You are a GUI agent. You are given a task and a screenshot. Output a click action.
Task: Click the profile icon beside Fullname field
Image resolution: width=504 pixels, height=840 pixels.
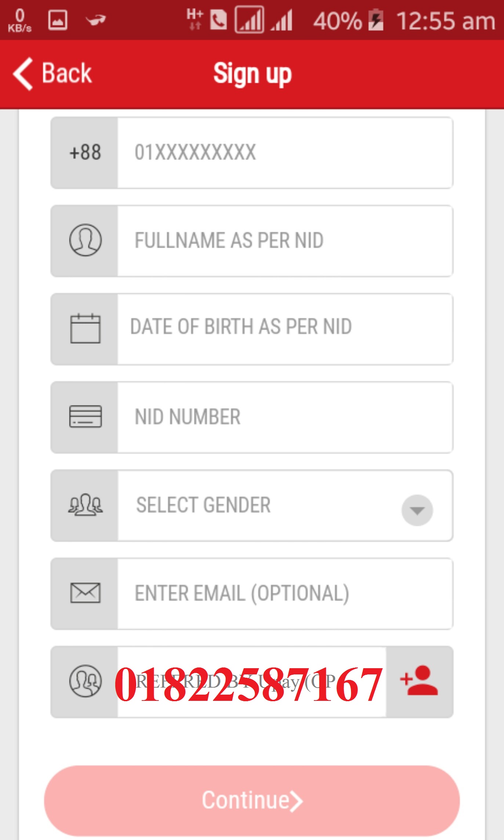point(85,240)
